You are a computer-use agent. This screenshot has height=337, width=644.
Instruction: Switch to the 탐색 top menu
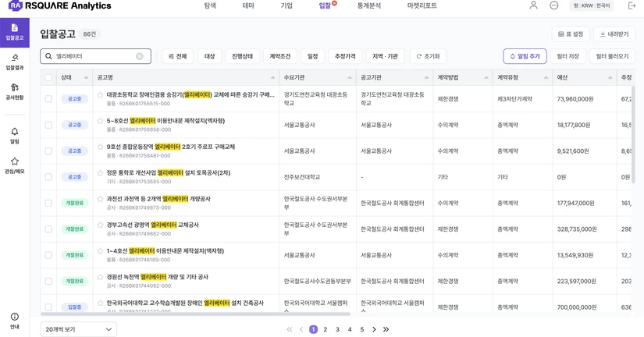point(210,5)
